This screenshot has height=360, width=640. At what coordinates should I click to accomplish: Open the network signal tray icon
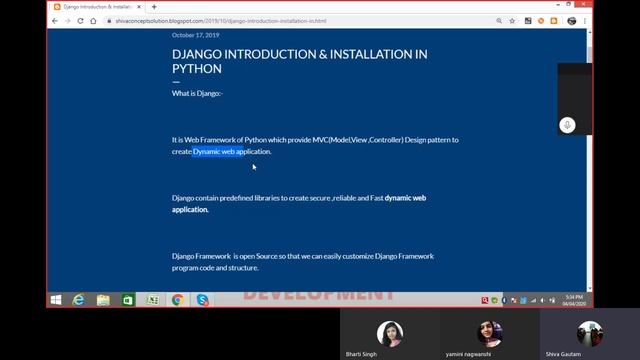[x=533, y=300]
